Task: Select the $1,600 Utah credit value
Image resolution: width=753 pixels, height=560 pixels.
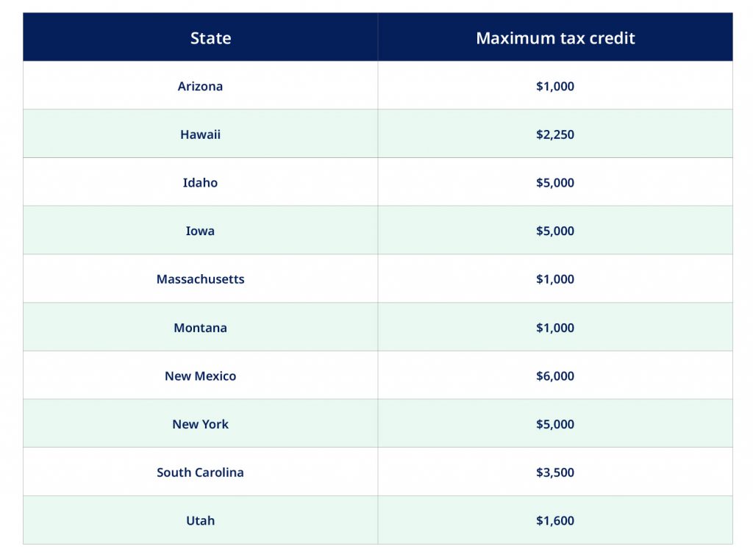Action: tap(555, 520)
